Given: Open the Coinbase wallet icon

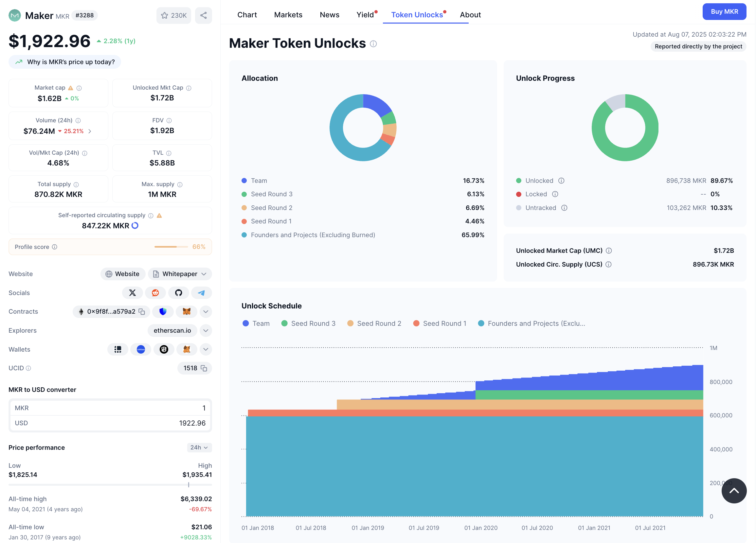Looking at the screenshot, I should pyautogui.click(x=141, y=349).
